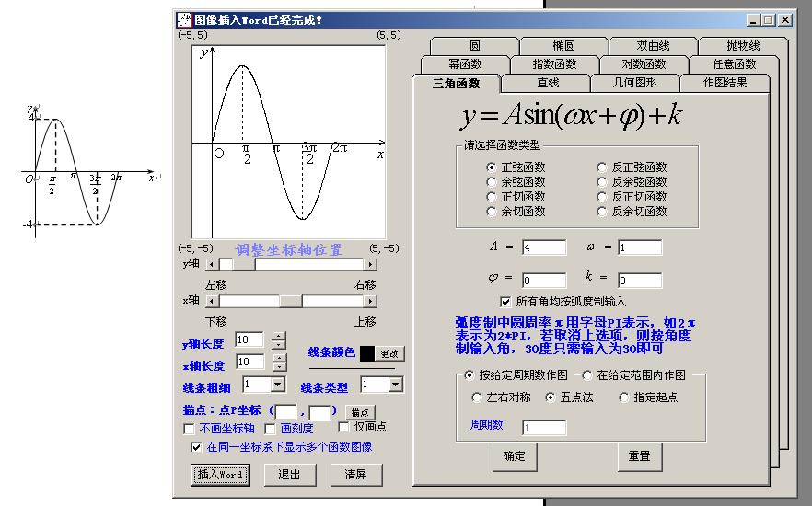Select the 余弦函数 radio button
The width and height of the screenshot is (812, 506).
pyautogui.click(x=492, y=182)
